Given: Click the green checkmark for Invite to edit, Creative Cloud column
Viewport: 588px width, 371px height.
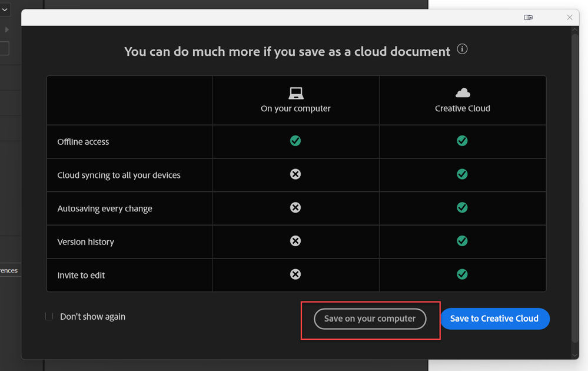Looking at the screenshot, I should pyautogui.click(x=463, y=274).
